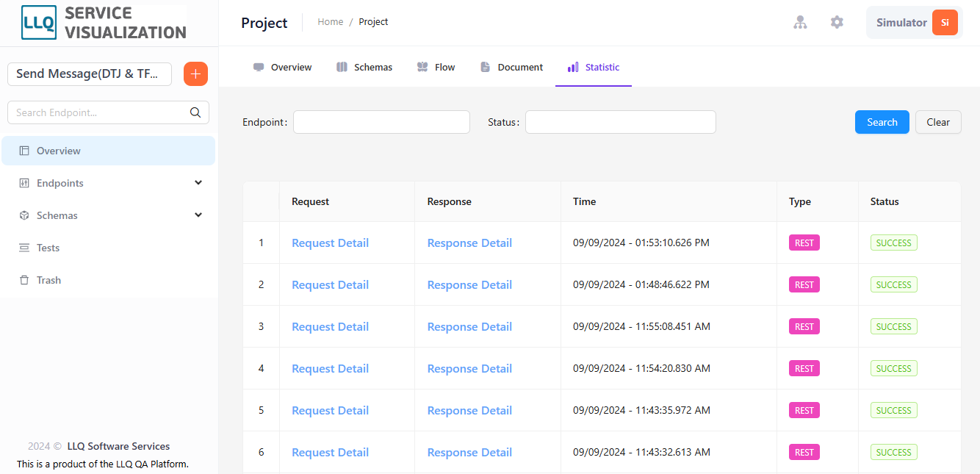Viewport: 980px width, 474px height.
Task: Expand the Endpoints sidebar chevron
Action: click(x=198, y=183)
